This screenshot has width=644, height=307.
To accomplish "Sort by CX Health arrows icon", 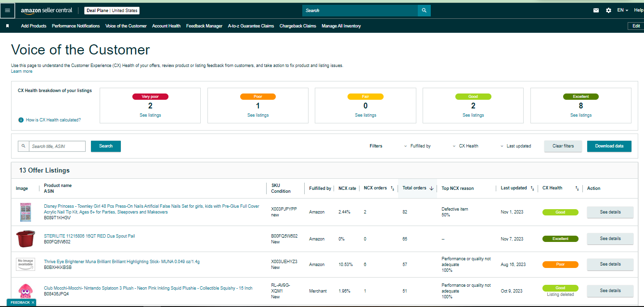I will (577, 188).
